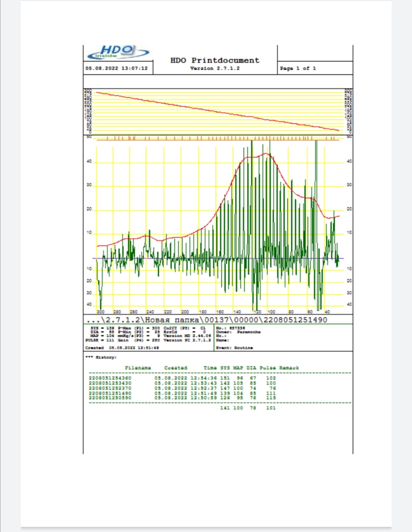The image size is (412, 532).
Task: Click the DIA = 85 value line
Action: (x=102, y=332)
